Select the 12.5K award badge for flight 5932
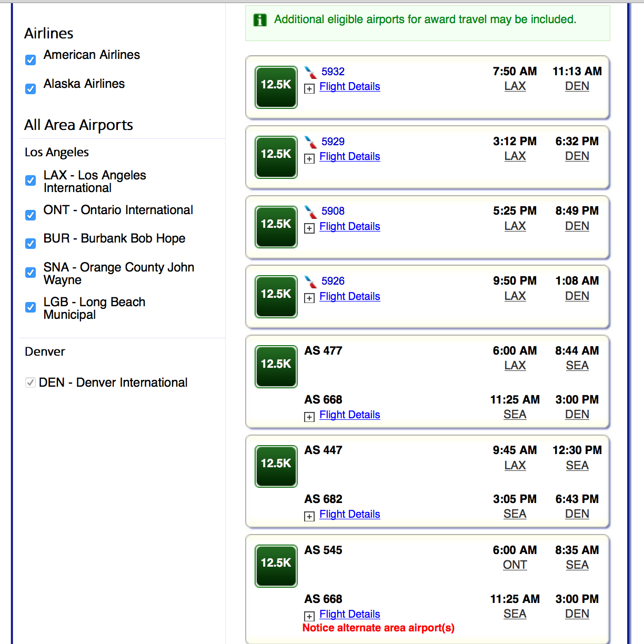This screenshot has width=644, height=644. [276, 87]
